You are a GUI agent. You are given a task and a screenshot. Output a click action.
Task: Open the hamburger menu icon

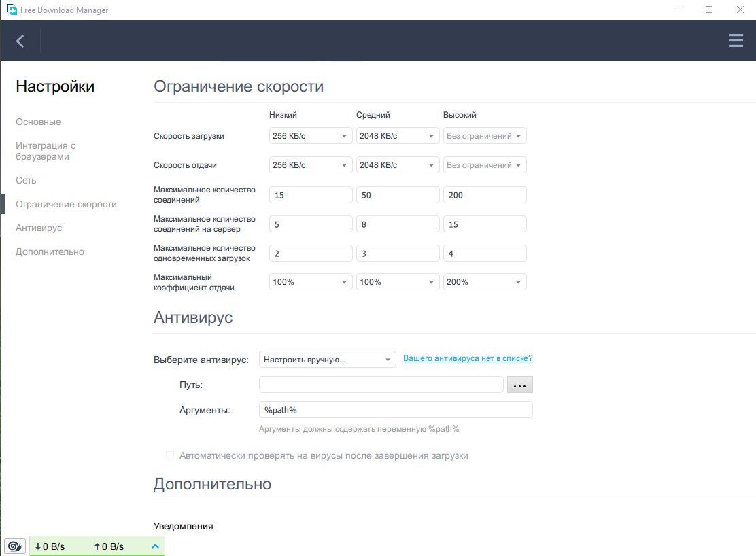tap(736, 41)
